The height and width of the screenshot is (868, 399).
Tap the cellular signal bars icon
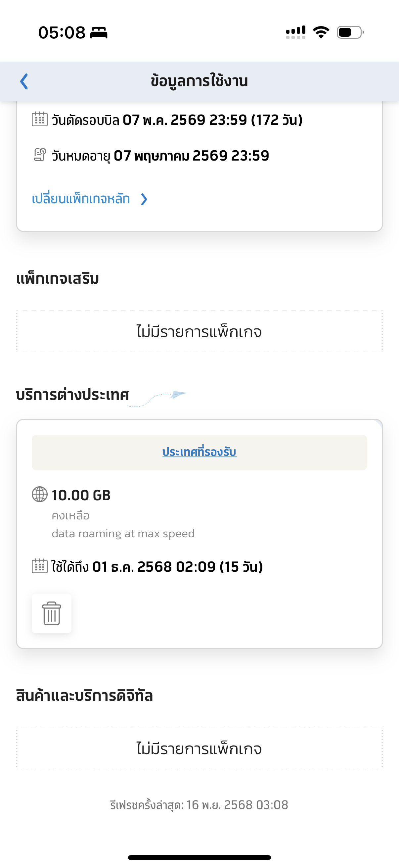click(296, 32)
